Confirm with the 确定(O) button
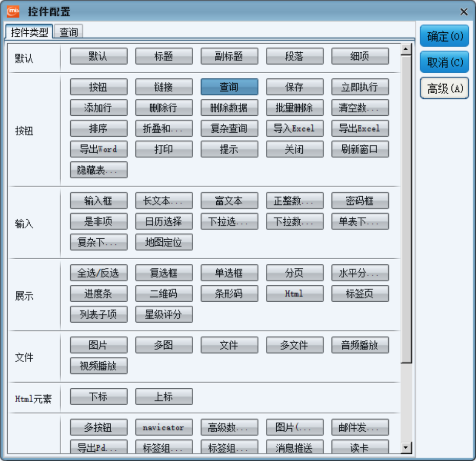Image resolution: width=476 pixels, height=461 pixels. 444,36
